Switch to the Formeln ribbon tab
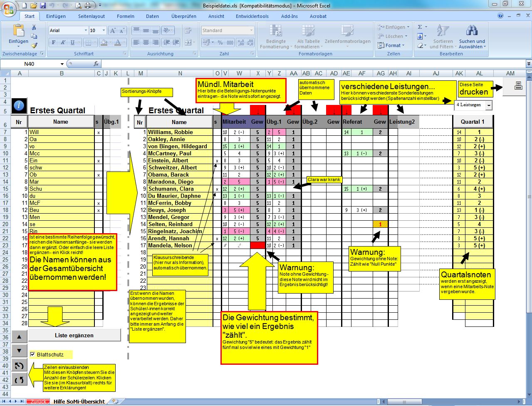The width and height of the screenshot is (532, 406). point(126,16)
